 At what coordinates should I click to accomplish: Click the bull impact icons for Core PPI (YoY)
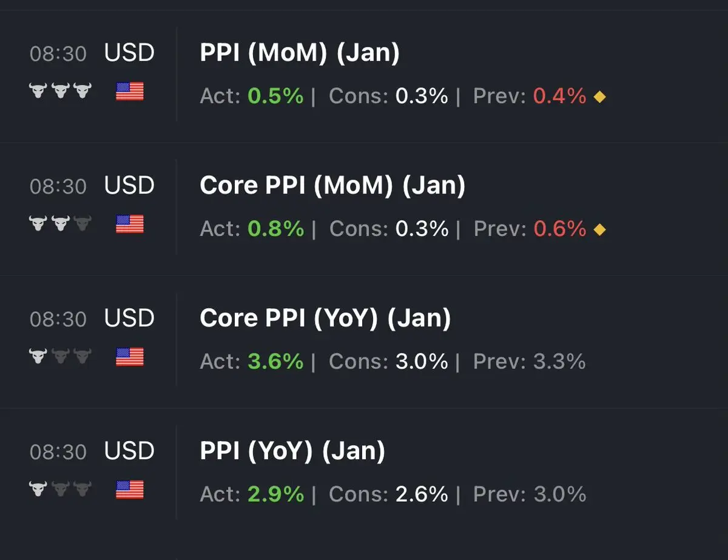tap(60, 357)
